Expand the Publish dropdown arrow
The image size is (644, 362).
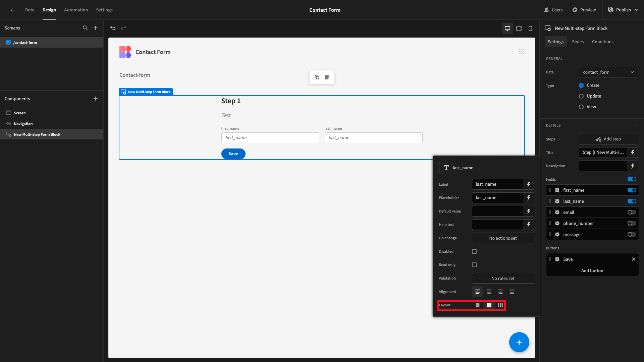(636, 10)
